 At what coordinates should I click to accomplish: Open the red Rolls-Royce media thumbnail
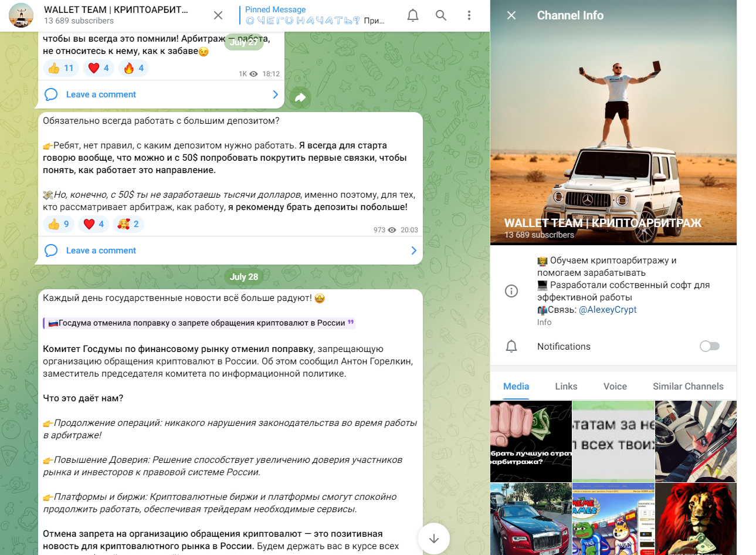click(x=531, y=519)
